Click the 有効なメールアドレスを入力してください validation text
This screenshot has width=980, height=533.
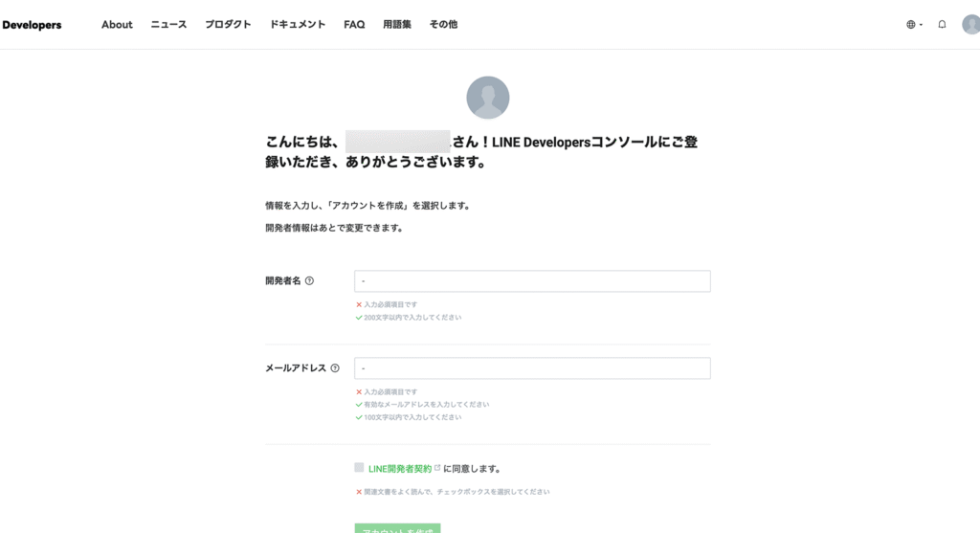click(426, 404)
